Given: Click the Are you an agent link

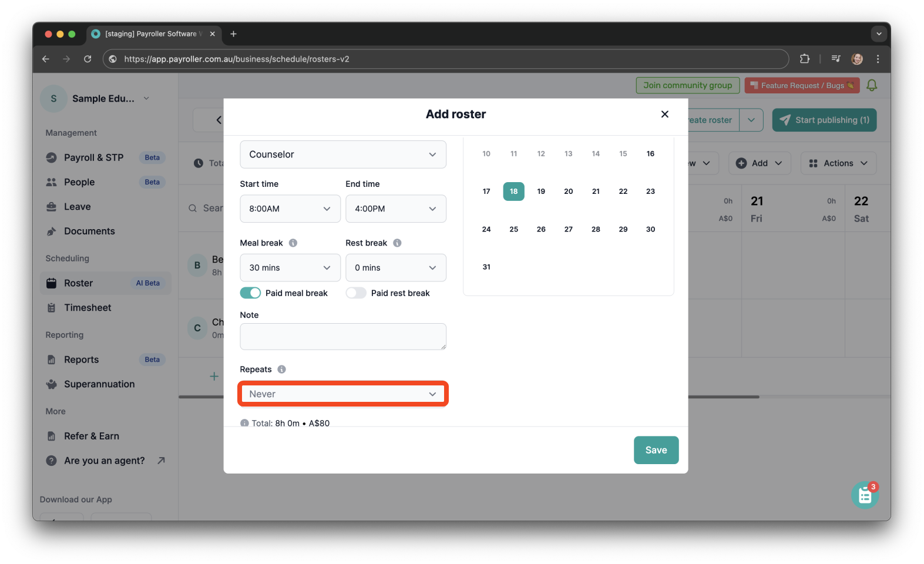Looking at the screenshot, I should tap(106, 461).
